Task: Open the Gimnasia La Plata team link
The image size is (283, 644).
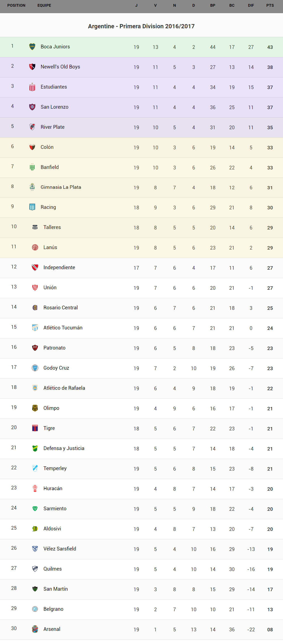Action: (x=61, y=187)
